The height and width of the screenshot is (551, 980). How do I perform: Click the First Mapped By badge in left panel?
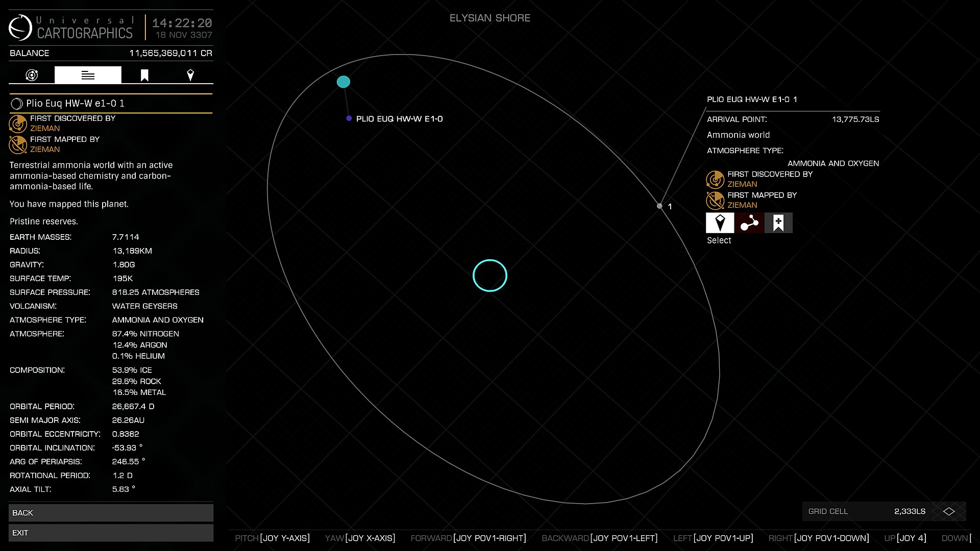click(18, 144)
